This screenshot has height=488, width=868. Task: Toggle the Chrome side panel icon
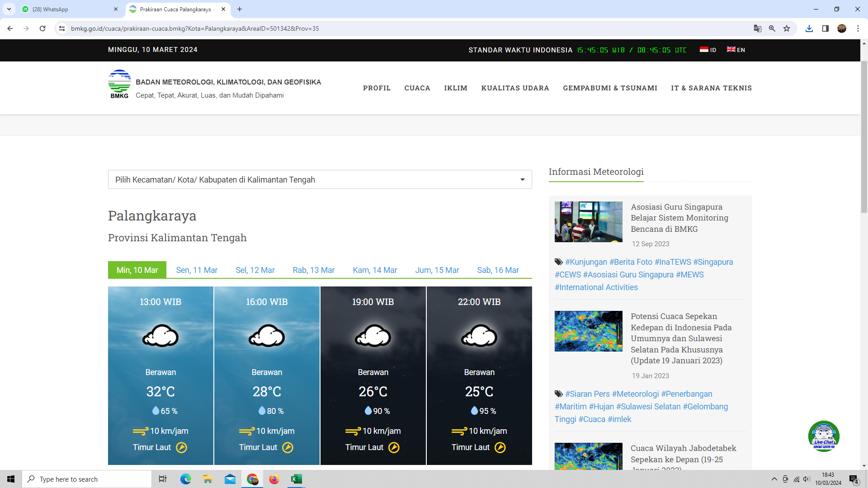click(826, 28)
